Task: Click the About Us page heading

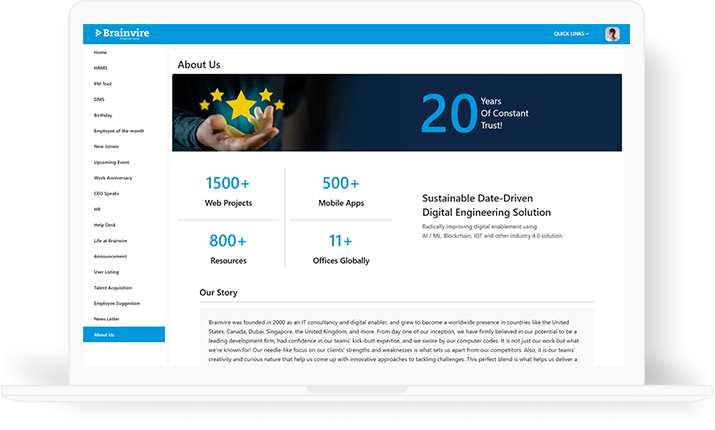Action: coord(199,65)
